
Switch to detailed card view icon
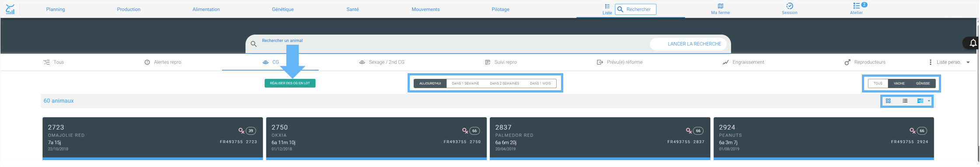920,101
